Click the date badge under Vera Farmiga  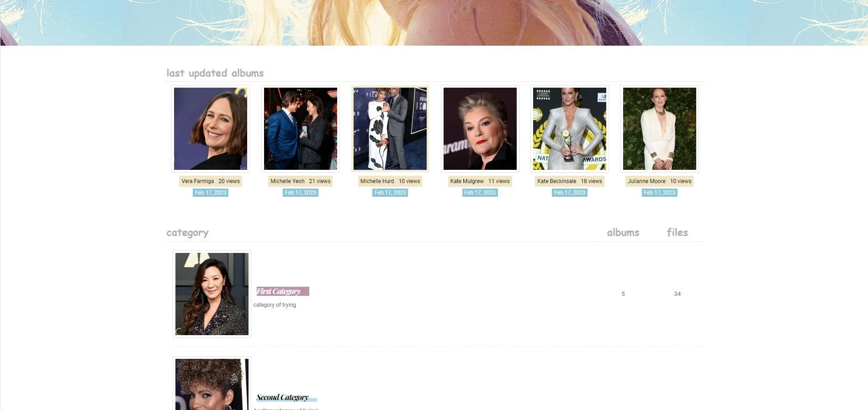[x=211, y=193]
